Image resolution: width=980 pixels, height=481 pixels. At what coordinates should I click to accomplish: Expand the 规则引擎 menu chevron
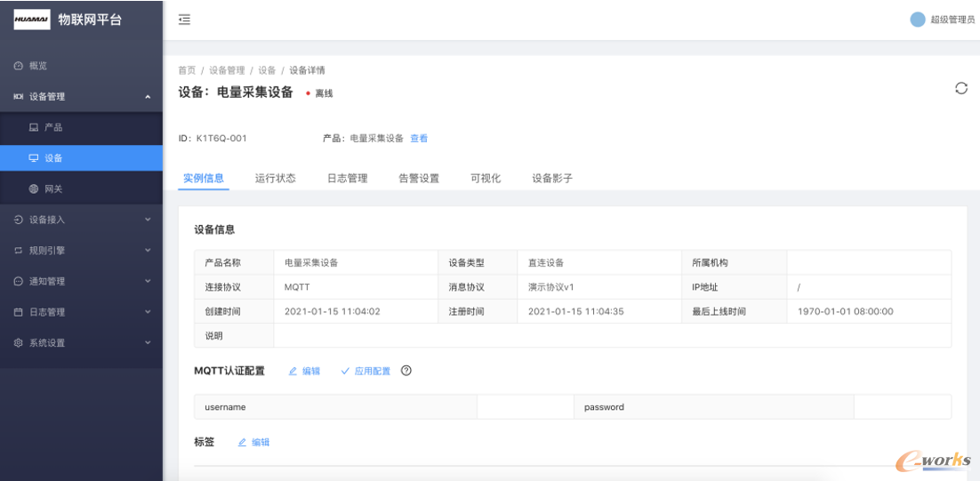click(x=148, y=251)
